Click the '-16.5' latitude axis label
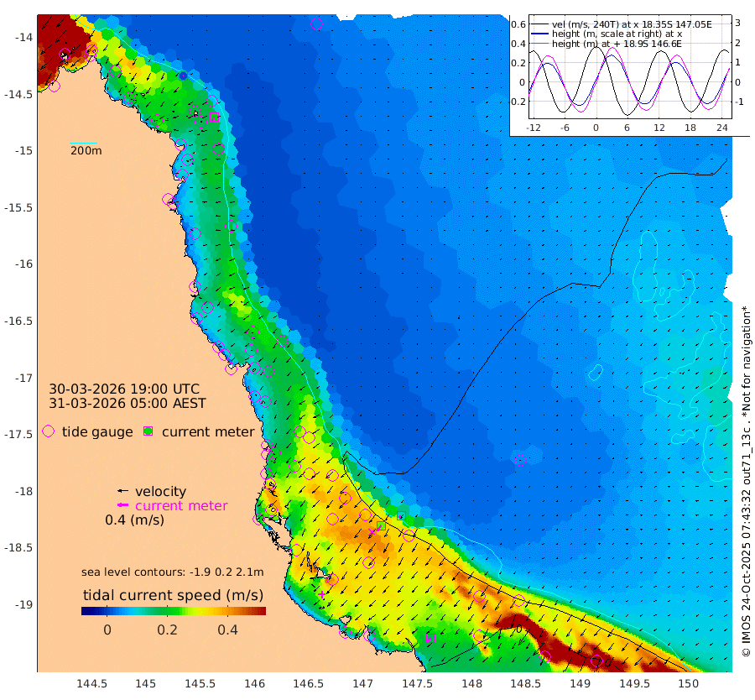Image resolution: width=755 pixels, height=700 pixels. pos(18,321)
